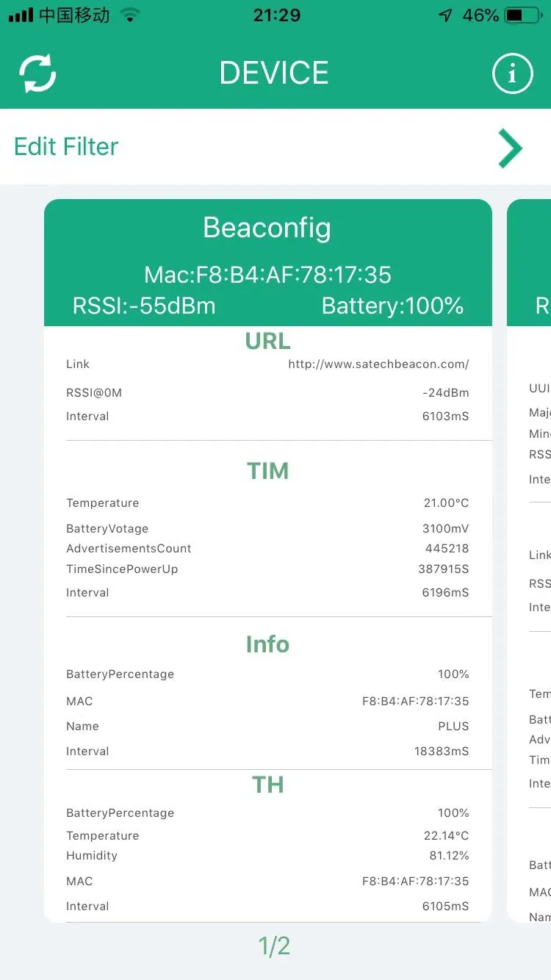This screenshot has width=551, height=980.
Task: Tap the battery icon in status bar
Action: [523, 15]
